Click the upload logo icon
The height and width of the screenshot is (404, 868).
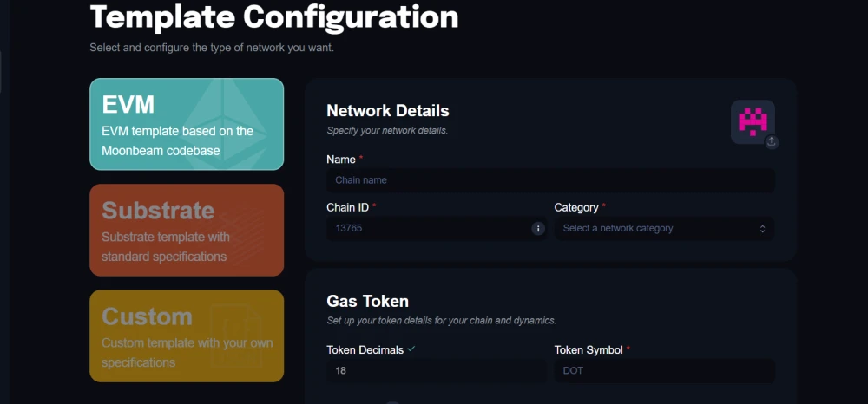(772, 142)
